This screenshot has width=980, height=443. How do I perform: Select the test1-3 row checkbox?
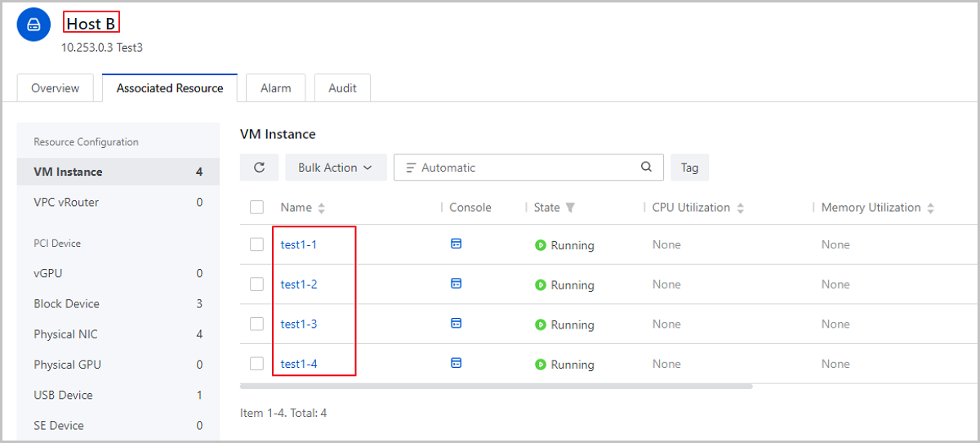tap(256, 324)
